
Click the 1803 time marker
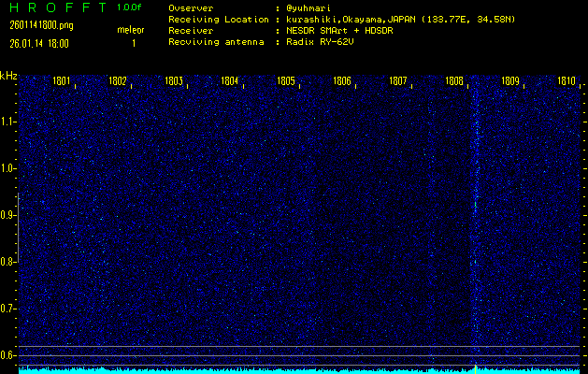(174, 80)
